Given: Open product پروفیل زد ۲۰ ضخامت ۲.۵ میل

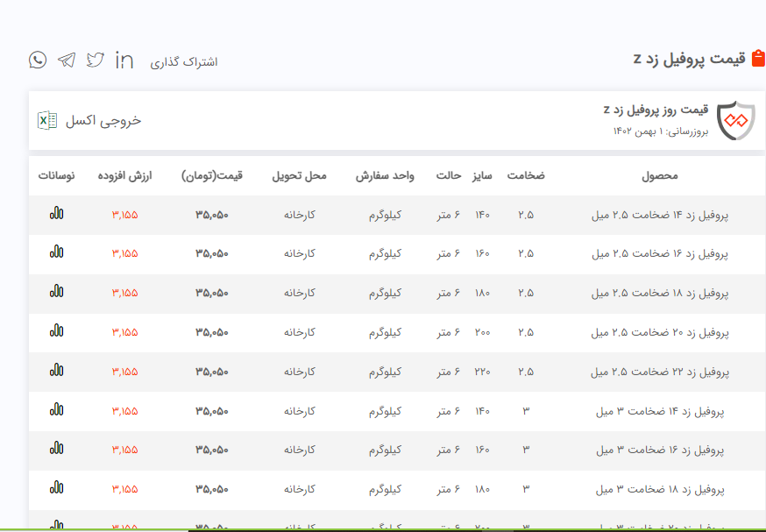Looking at the screenshot, I should click(659, 332).
